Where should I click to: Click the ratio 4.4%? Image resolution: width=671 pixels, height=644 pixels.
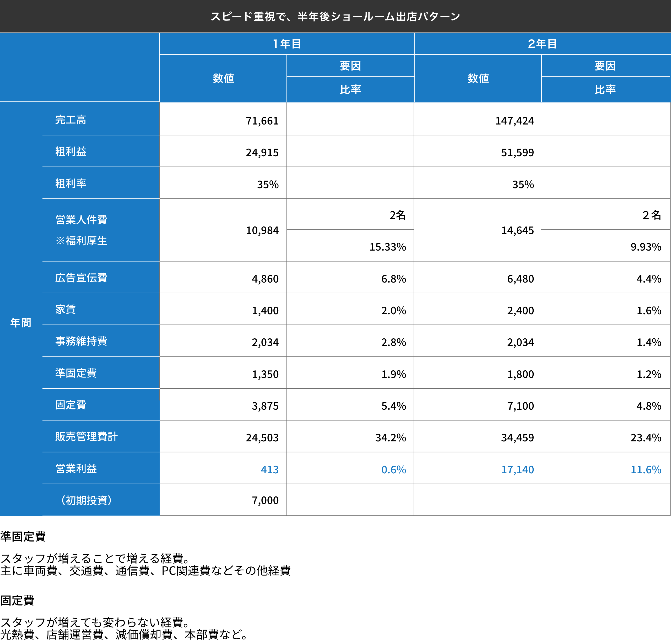[649, 279]
